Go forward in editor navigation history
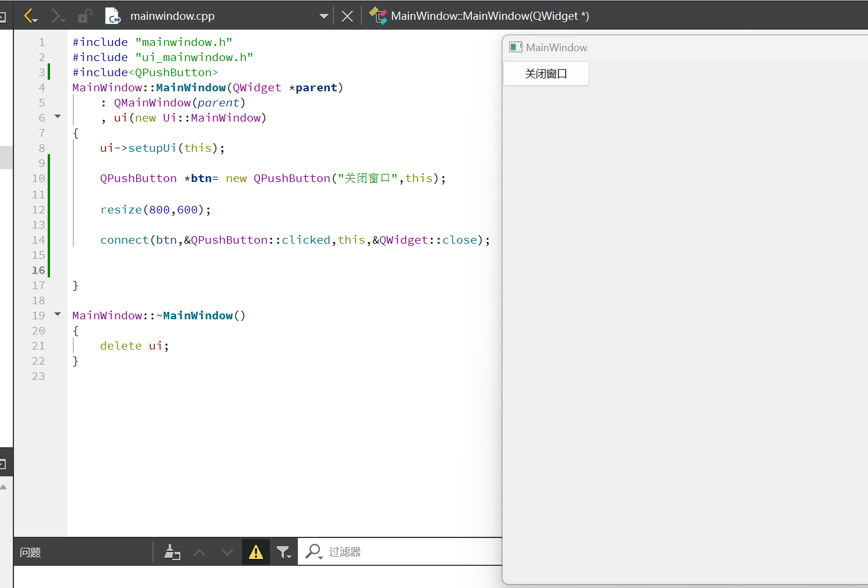The width and height of the screenshot is (868, 588). point(58,16)
